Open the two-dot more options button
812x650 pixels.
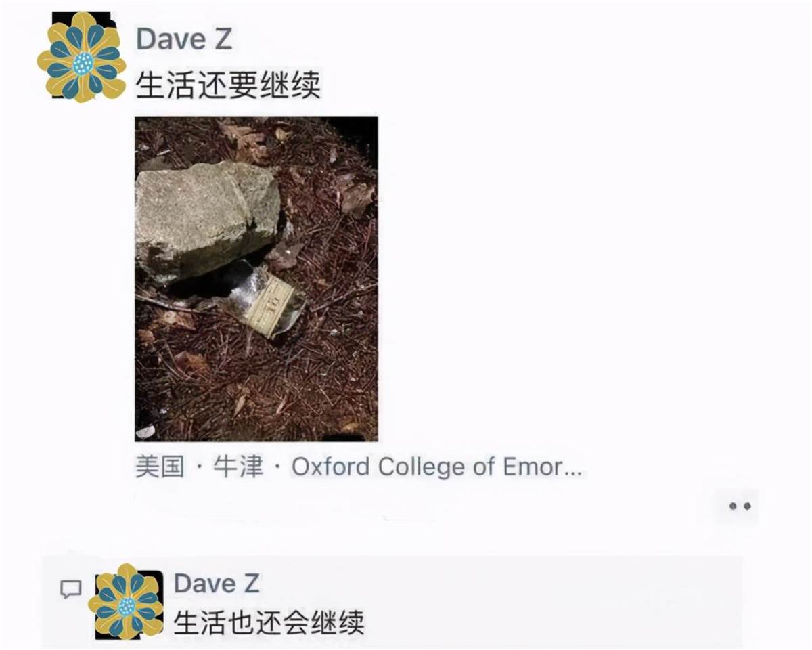point(739,506)
